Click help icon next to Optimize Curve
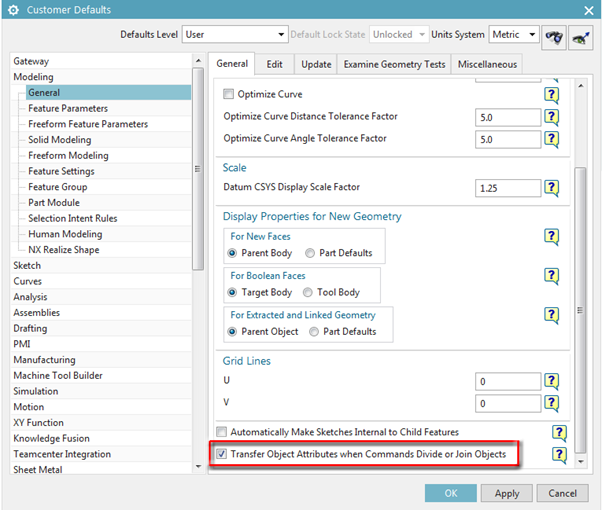602x510 pixels. coord(551,94)
